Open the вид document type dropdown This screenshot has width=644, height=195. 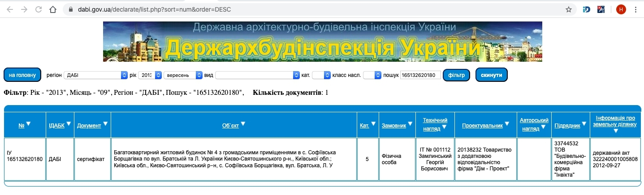(x=257, y=75)
